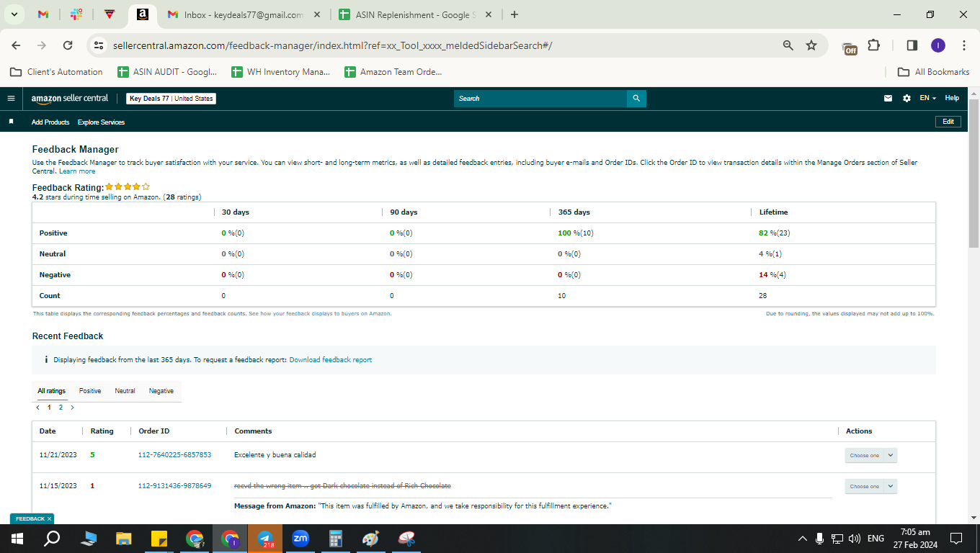Reload the page with browser refresh icon
The image size is (980, 553).
point(68,45)
